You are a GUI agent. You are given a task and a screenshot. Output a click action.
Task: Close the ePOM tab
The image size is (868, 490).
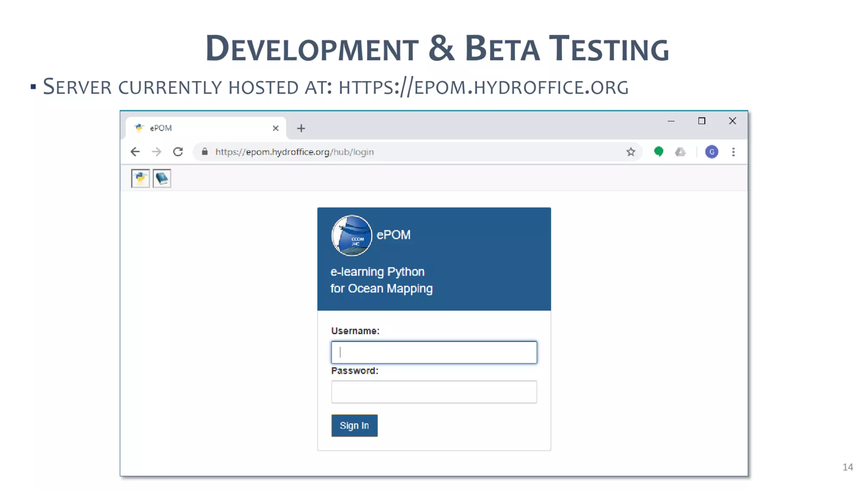click(275, 128)
